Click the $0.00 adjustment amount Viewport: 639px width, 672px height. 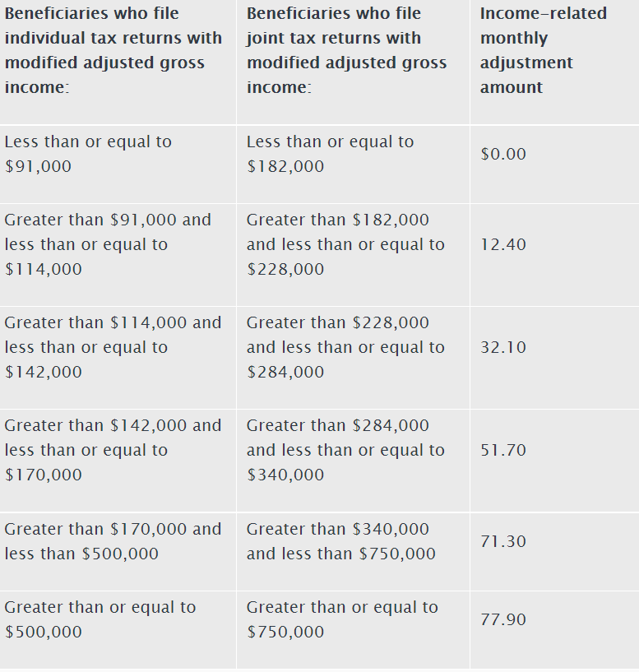(503, 154)
